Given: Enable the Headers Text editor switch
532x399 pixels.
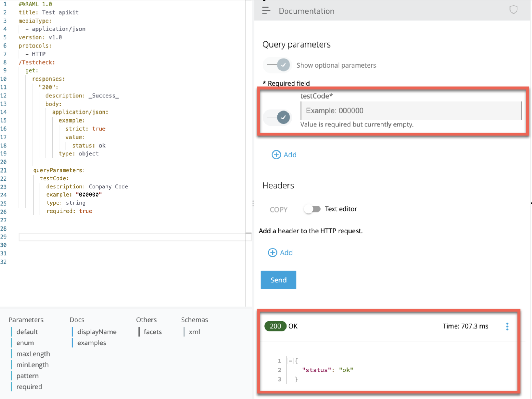Looking at the screenshot, I should click(x=312, y=209).
